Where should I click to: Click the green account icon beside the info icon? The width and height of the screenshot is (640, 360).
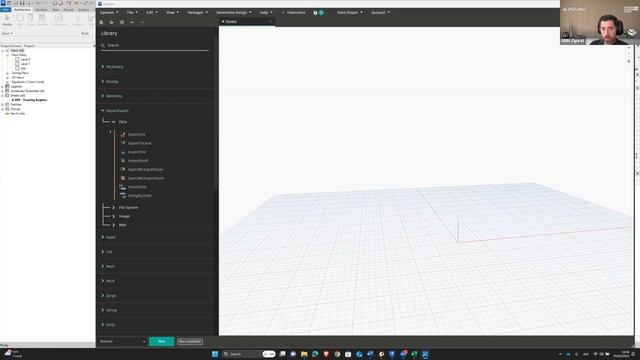click(321, 13)
